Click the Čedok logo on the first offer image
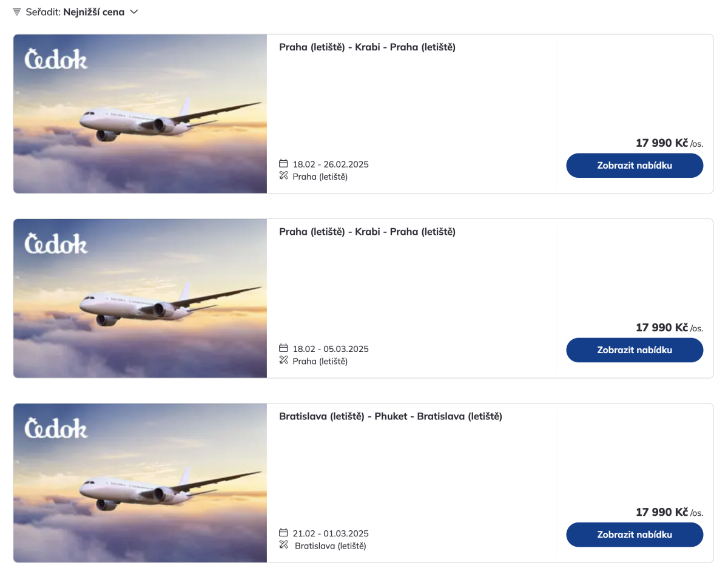This screenshot has width=728, height=571. click(x=56, y=59)
